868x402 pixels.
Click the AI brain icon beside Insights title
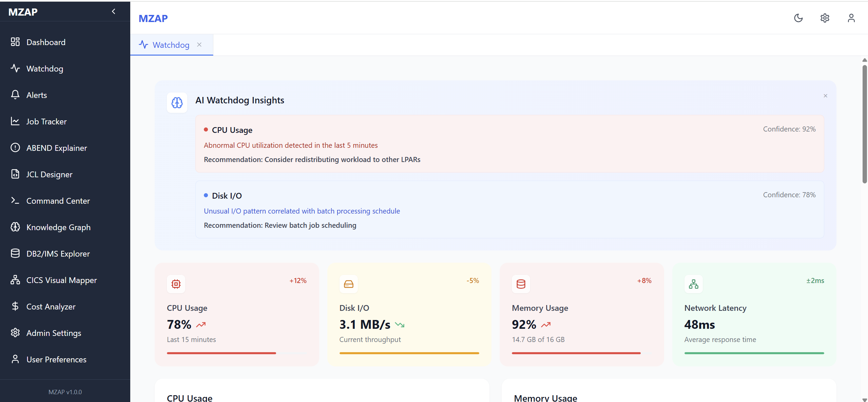tap(177, 102)
